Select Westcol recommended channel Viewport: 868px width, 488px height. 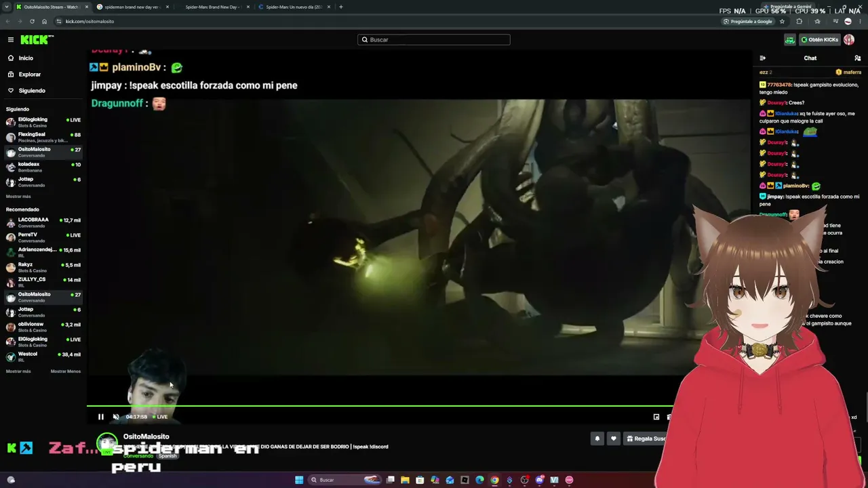(43, 357)
